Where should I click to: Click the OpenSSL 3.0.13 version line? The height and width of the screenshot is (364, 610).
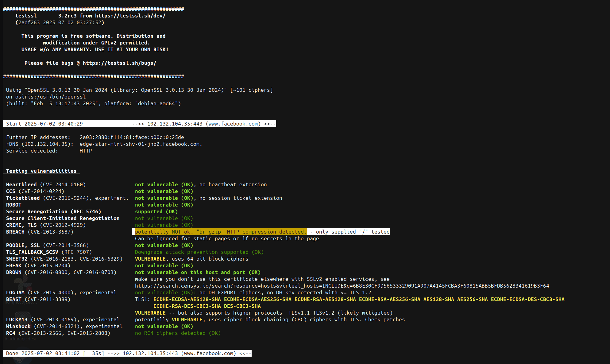(139, 90)
